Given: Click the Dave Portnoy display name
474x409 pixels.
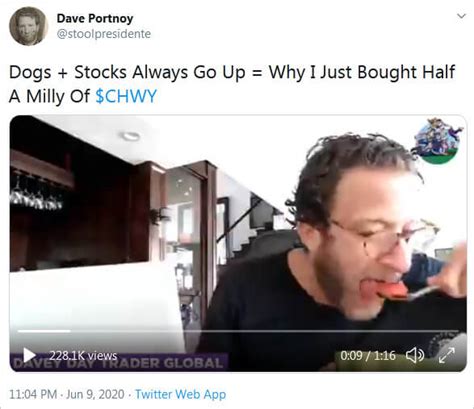Looking at the screenshot, I should tap(95, 18).
